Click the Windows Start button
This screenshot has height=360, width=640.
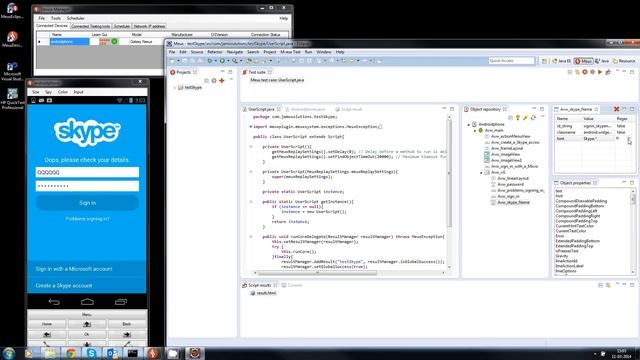[x=9, y=353]
